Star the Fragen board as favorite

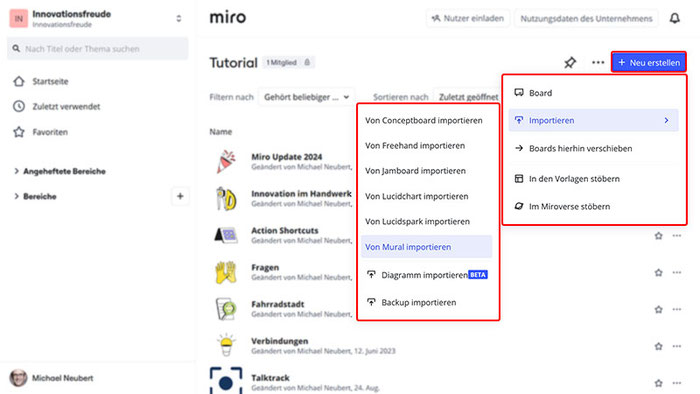pos(658,272)
